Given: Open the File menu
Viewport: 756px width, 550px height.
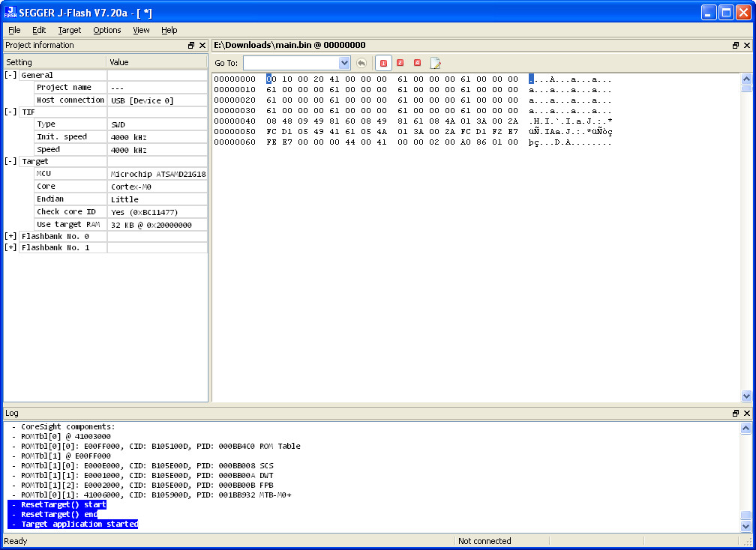Looking at the screenshot, I should [14, 30].
